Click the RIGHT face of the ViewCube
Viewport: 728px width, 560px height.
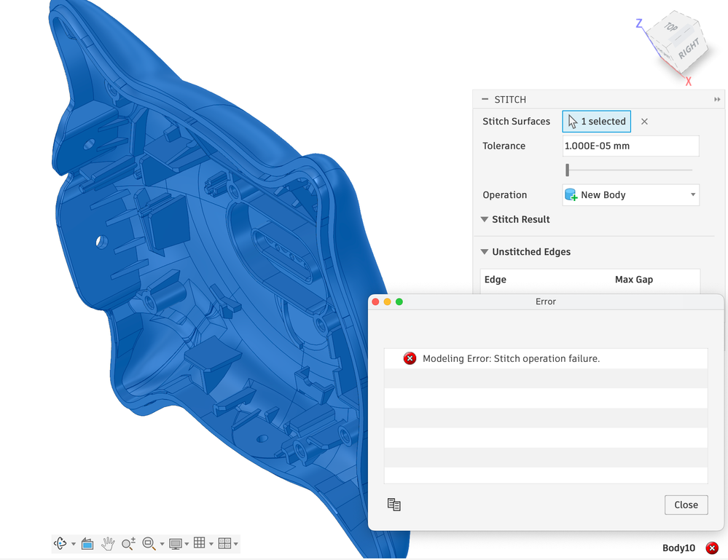pyautogui.click(x=689, y=49)
